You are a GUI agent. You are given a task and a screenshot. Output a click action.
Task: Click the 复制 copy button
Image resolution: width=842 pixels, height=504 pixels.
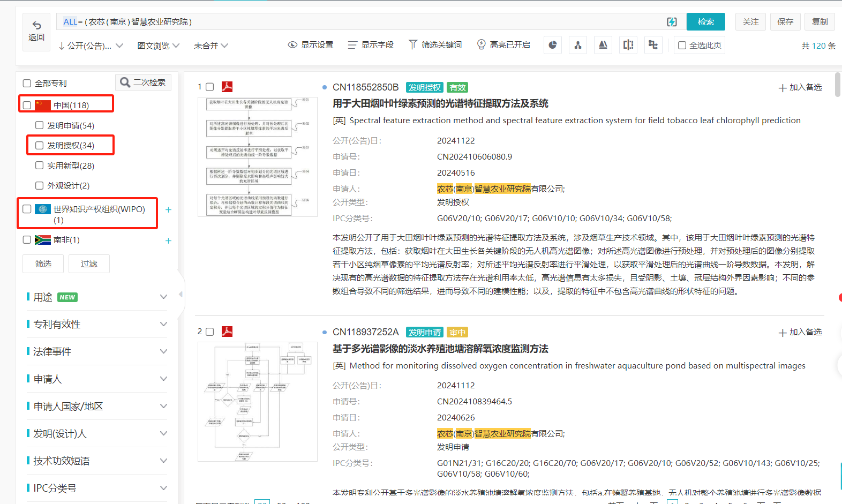(820, 21)
